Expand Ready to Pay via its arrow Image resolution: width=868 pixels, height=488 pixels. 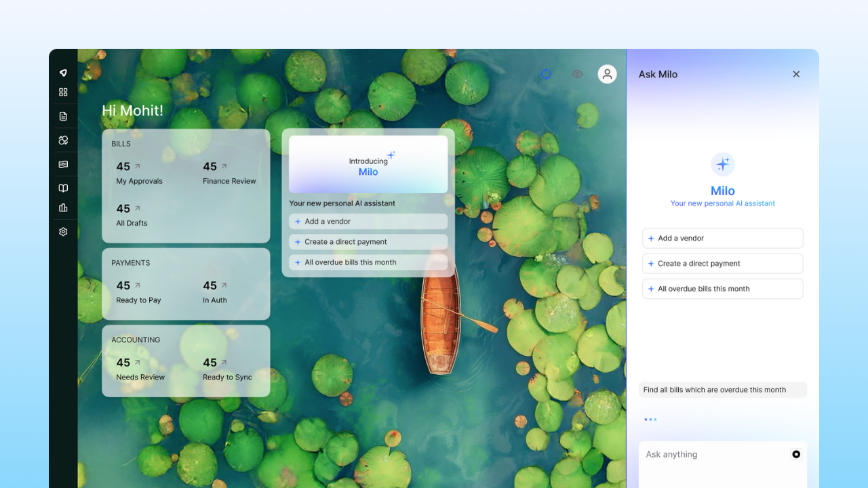(x=136, y=283)
